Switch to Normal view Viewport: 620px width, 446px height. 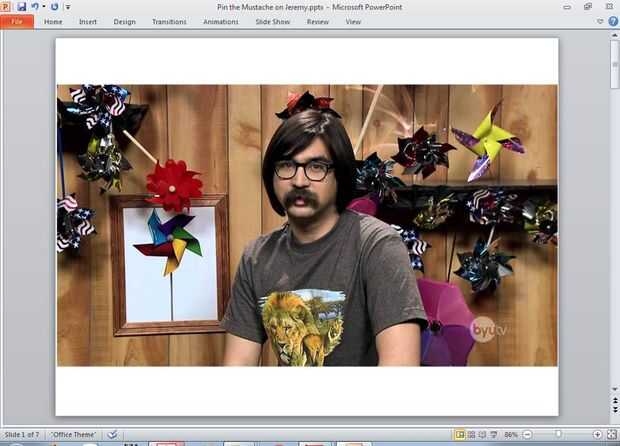point(459,435)
